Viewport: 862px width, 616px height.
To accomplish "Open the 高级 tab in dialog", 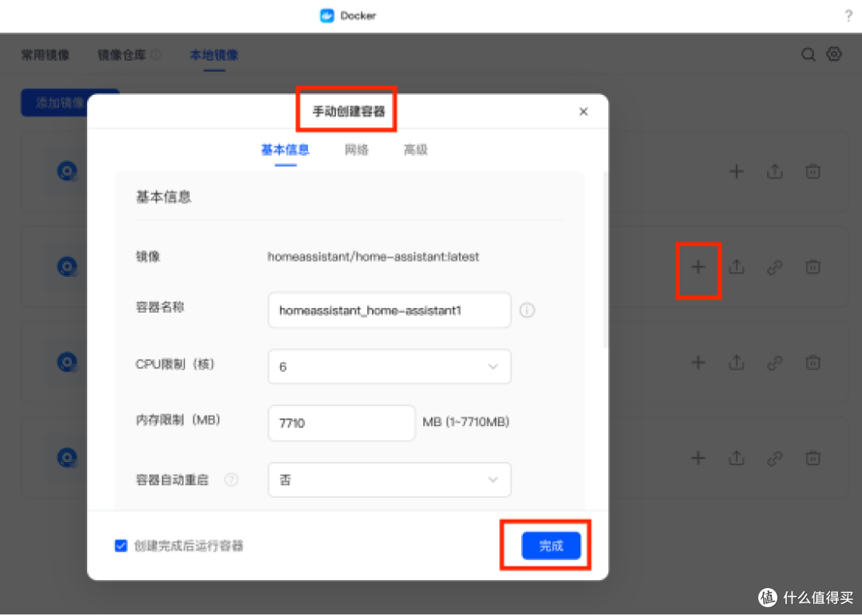I will point(416,150).
